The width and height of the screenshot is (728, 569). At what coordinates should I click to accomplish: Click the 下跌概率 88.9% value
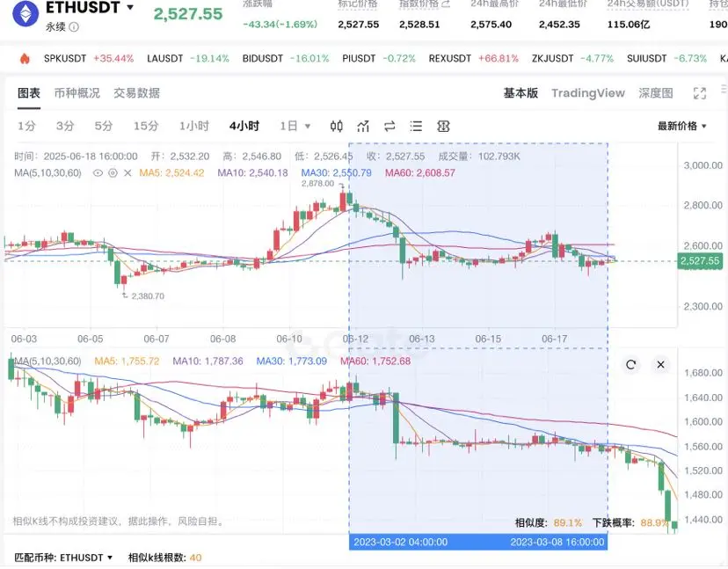654,523
